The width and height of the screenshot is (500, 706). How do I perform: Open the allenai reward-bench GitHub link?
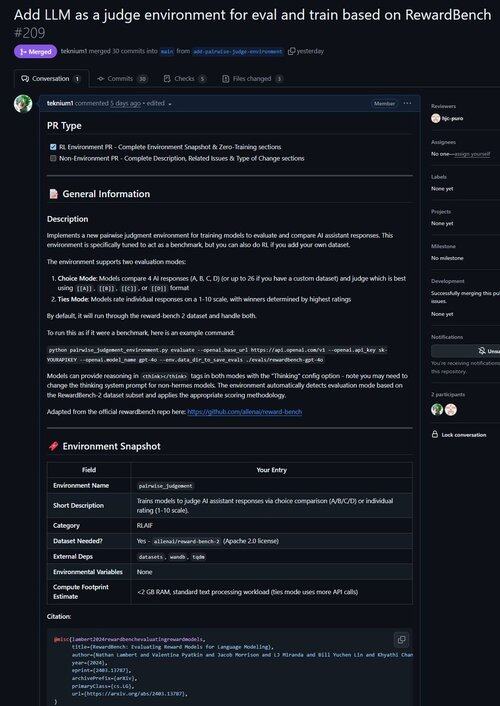[245, 412]
